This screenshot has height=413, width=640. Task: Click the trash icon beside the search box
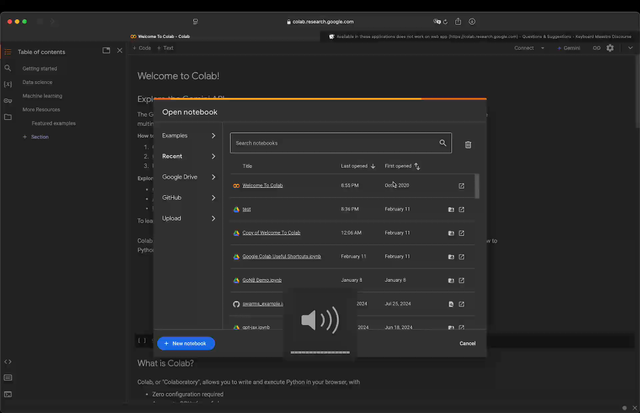pos(468,144)
